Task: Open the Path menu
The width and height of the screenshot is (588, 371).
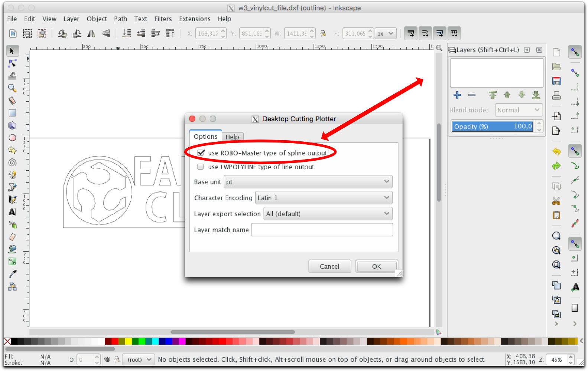Action: (120, 19)
